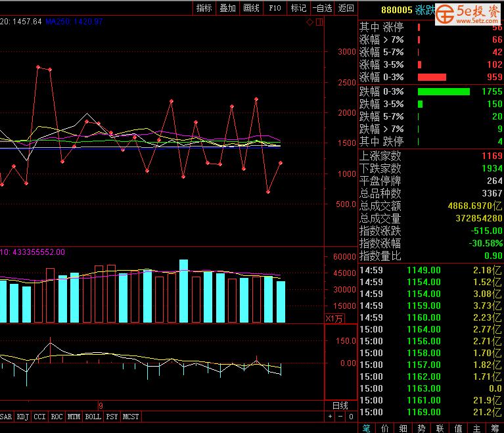Select the 细 detail tab
Viewport: 504px width, 433px height.
[x=403, y=428]
